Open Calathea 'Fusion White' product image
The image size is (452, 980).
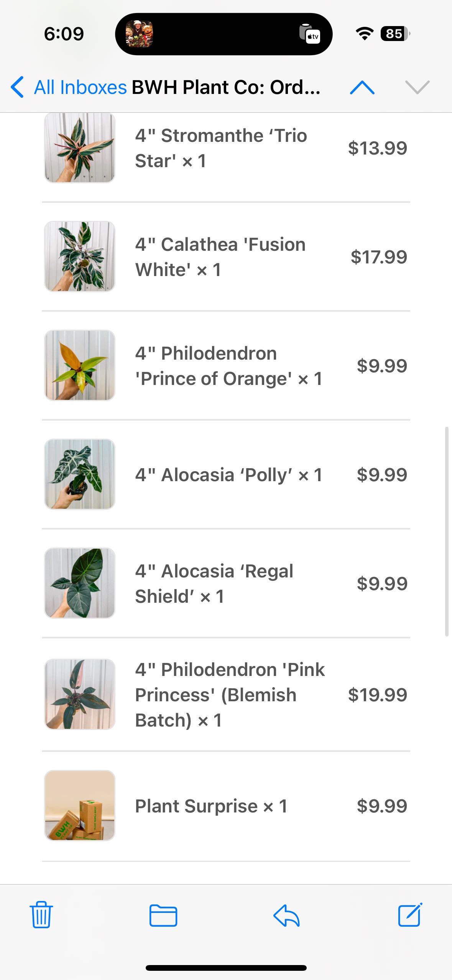pyautogui.click(x=80, y=256)
